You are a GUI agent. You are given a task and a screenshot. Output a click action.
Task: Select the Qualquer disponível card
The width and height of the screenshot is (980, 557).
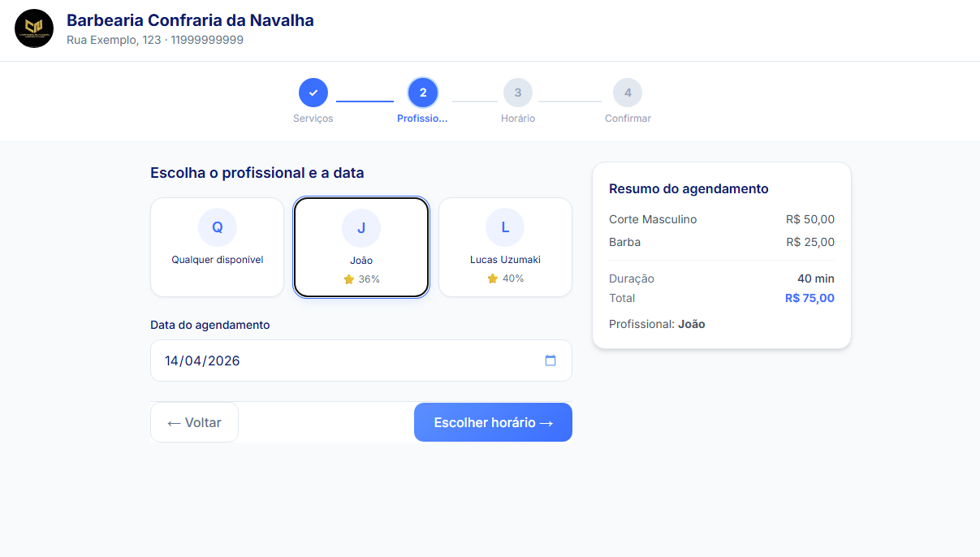pos(218,247)
